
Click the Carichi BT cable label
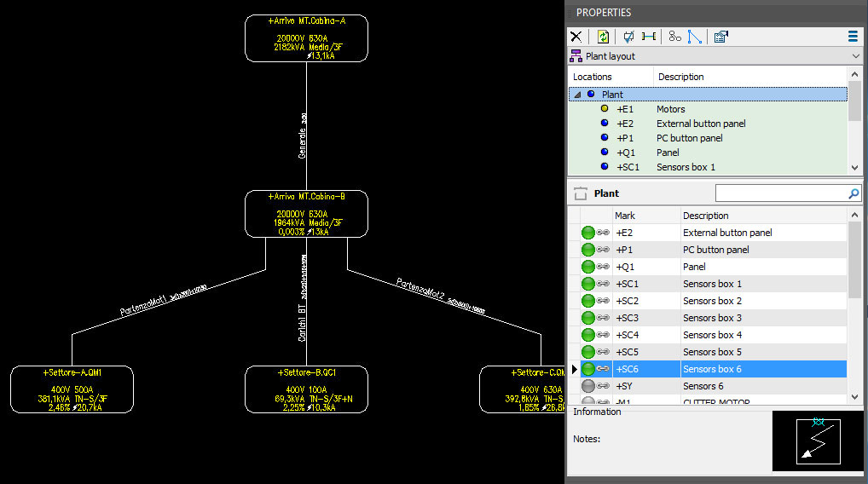click(x=302, y=298)
